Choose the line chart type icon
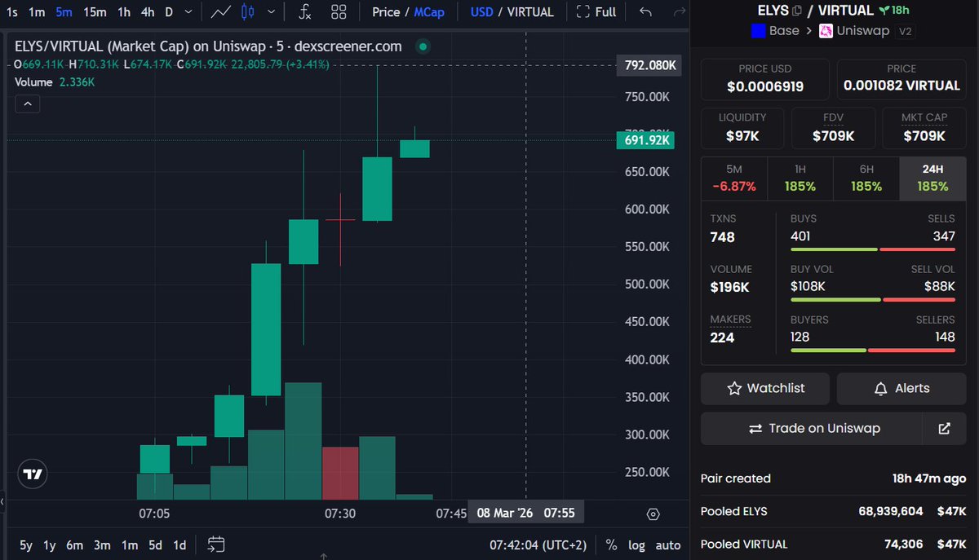This screenshot has height=560, width=979. tap(220, 12)
